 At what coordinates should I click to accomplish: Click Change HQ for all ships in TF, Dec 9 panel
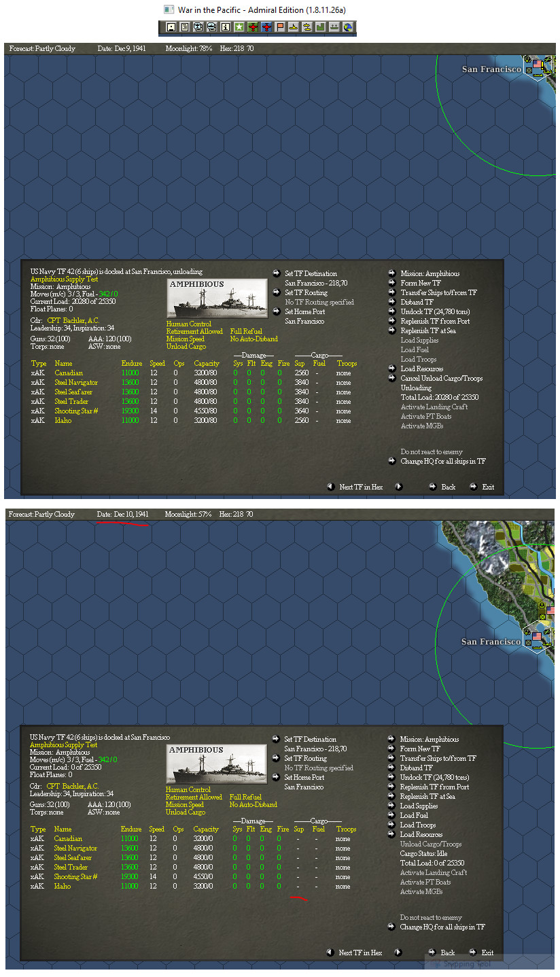tap(443, 461)
